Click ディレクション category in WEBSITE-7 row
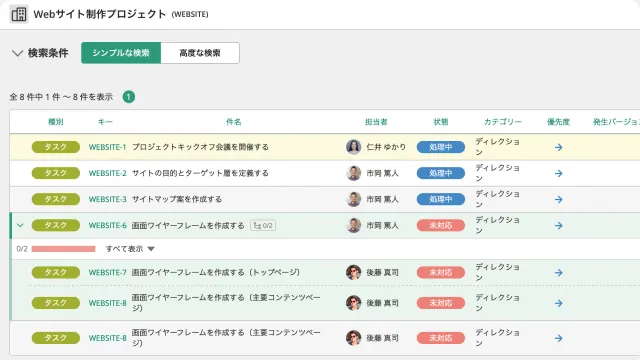Viewport: 640px width, 360px height. click(498, 272)
